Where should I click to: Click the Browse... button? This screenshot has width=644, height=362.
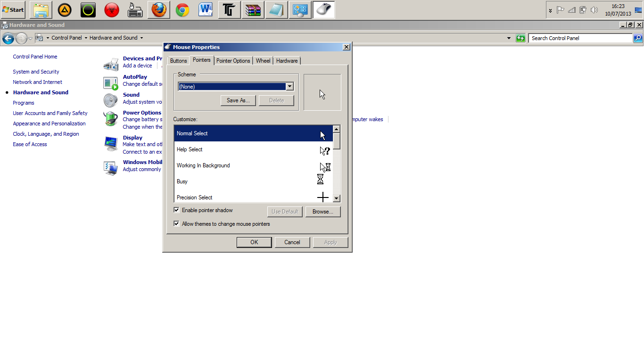323,212
